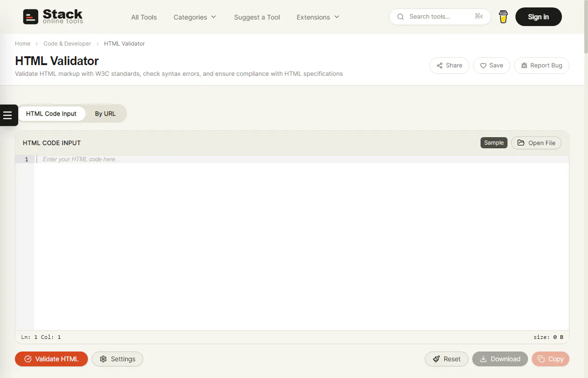Go to Home breadcrumb
This screenshot has height=378, width=588.
pyautogui.click(x=23, y=44)
